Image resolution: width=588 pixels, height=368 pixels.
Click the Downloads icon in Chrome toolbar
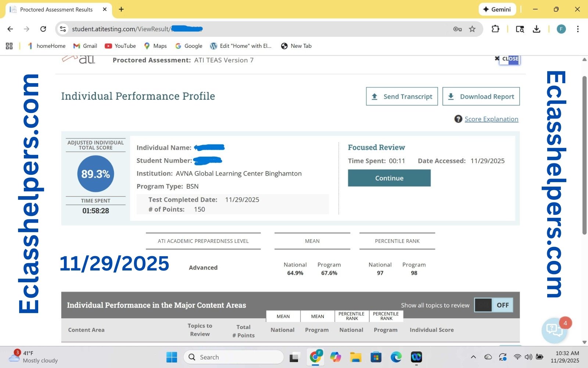(537, 29)
